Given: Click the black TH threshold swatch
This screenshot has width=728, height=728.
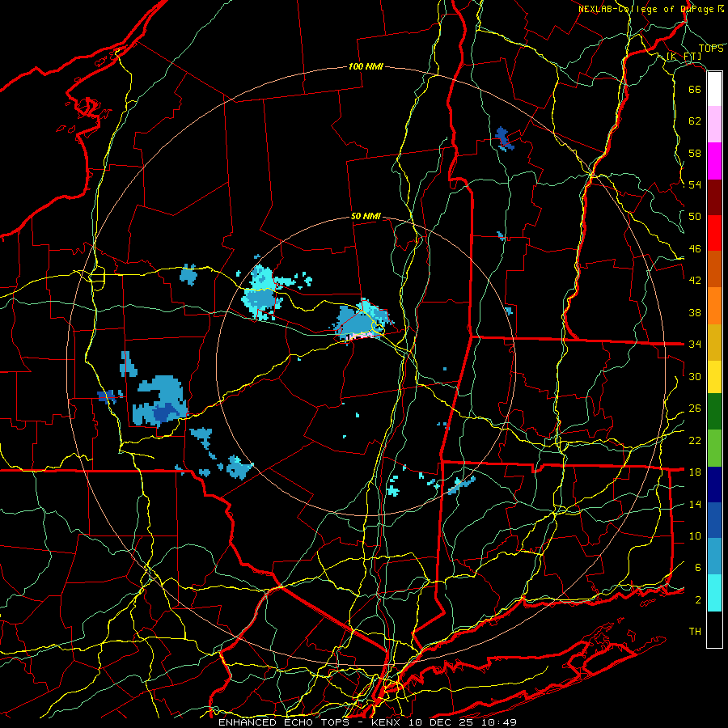Looking at the screenshot, I should [x=714, y=629].
